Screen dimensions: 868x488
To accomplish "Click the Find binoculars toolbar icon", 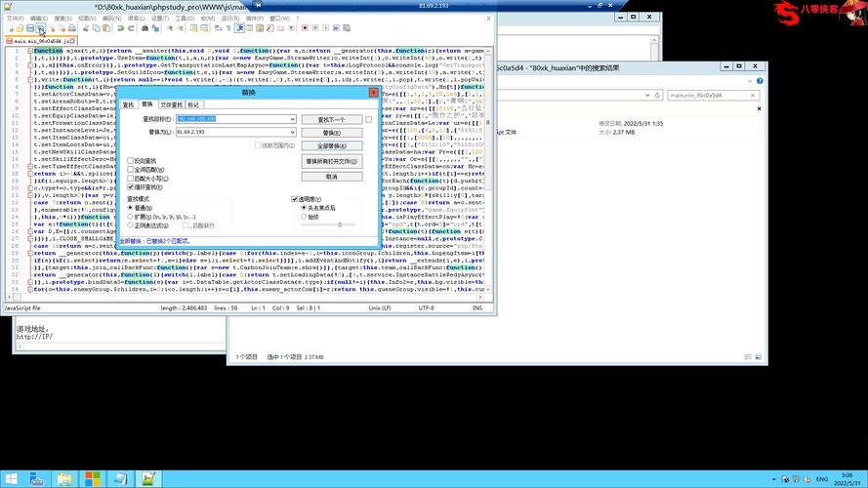I will click(x=145, y=28).
